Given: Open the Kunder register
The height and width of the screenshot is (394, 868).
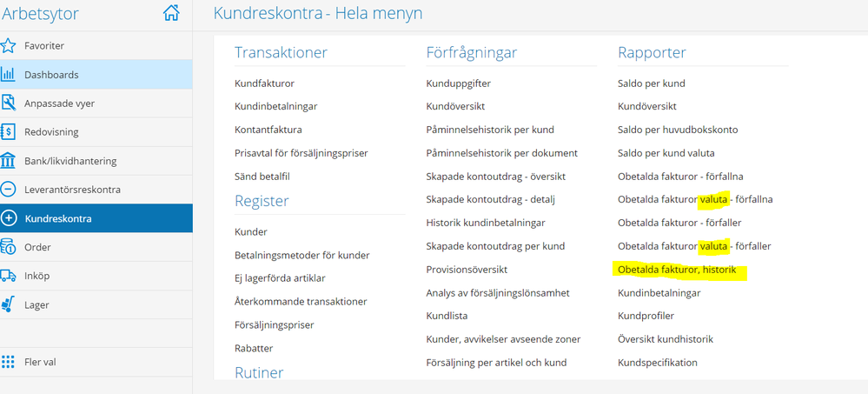Looking at the screenshot, I should (251, 231).
